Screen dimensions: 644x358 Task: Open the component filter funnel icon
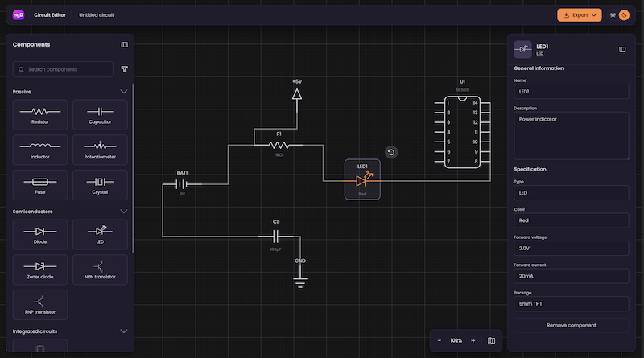coord(125,69)
